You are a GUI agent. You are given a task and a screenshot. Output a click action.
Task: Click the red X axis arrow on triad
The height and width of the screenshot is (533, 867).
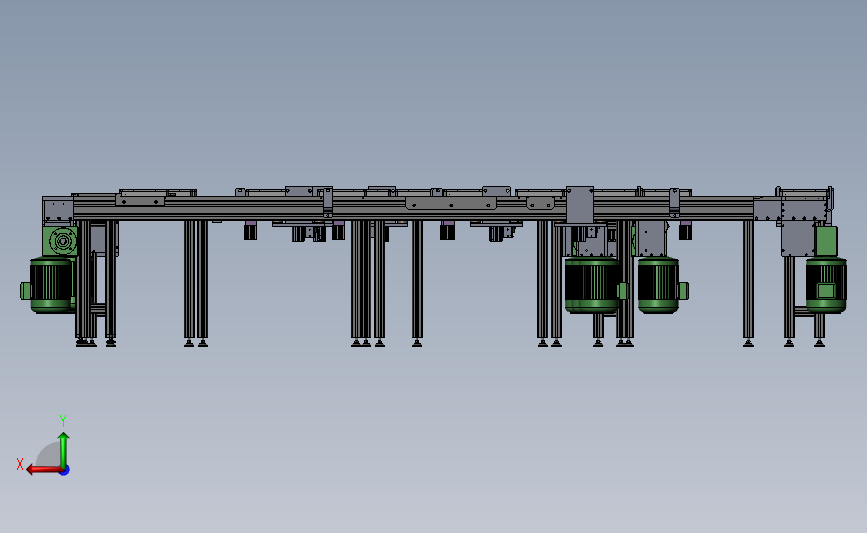click(44, 470)
